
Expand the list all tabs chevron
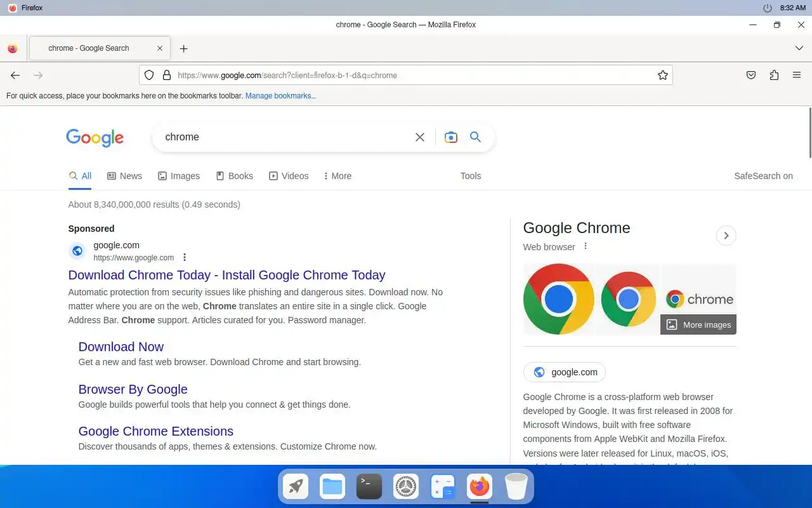tap(799, 48)
